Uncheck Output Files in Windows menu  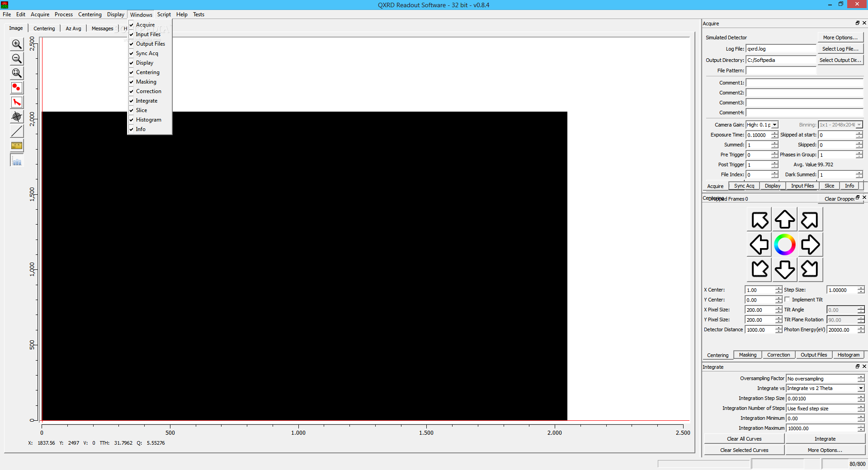click(150, 44)
